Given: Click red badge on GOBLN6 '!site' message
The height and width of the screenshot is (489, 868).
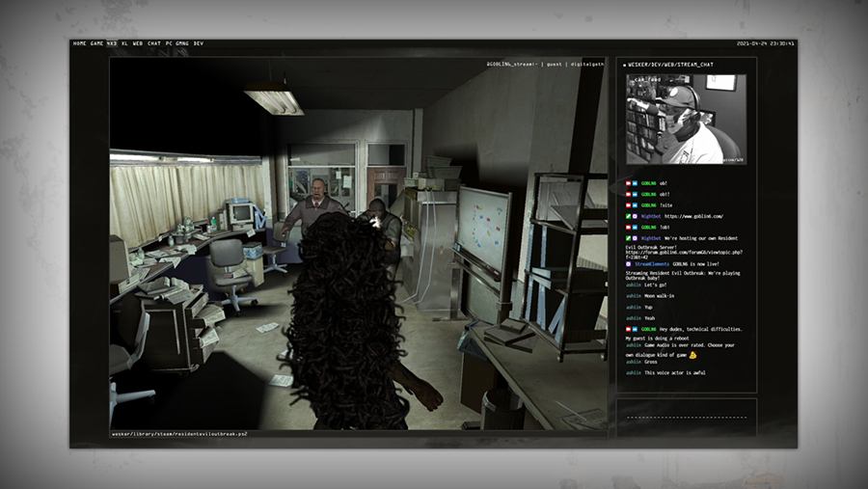Looking at the screenshot, I should [628, 205].
